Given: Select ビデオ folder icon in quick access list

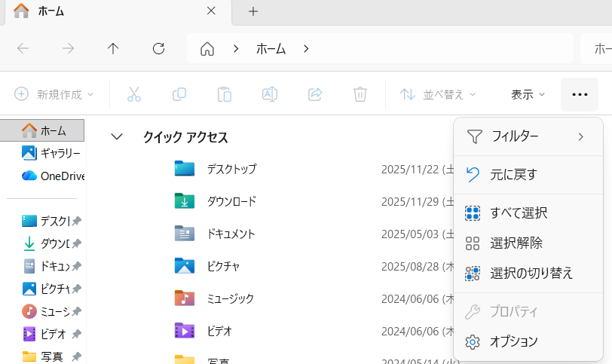Looking at the screenshot, I should coord(184,331).
